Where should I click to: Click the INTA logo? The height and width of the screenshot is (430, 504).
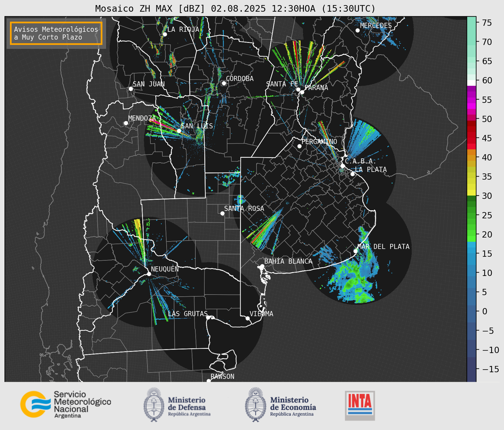360,405
